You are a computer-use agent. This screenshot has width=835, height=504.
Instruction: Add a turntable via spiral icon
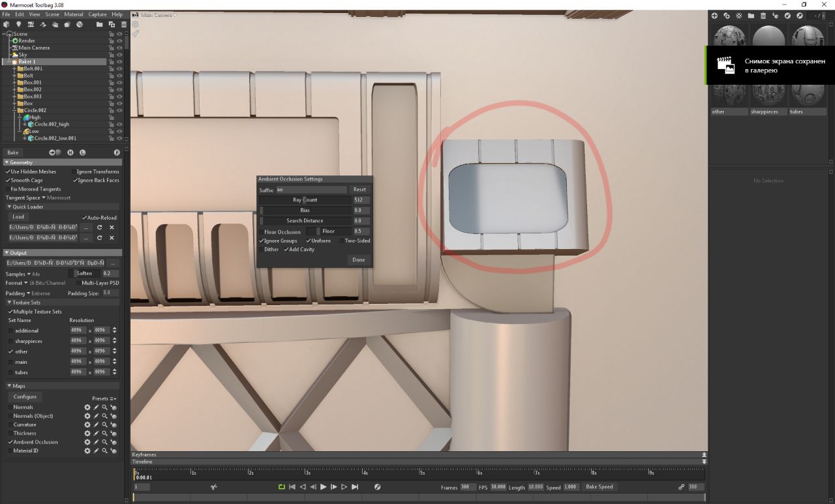(79, 24)
